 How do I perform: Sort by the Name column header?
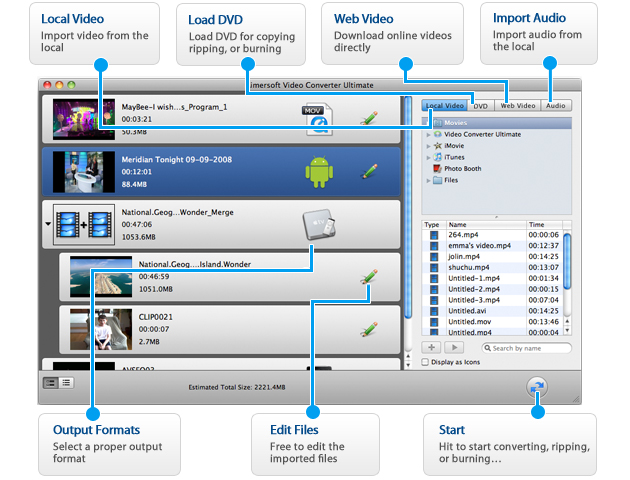click(486, 225)
